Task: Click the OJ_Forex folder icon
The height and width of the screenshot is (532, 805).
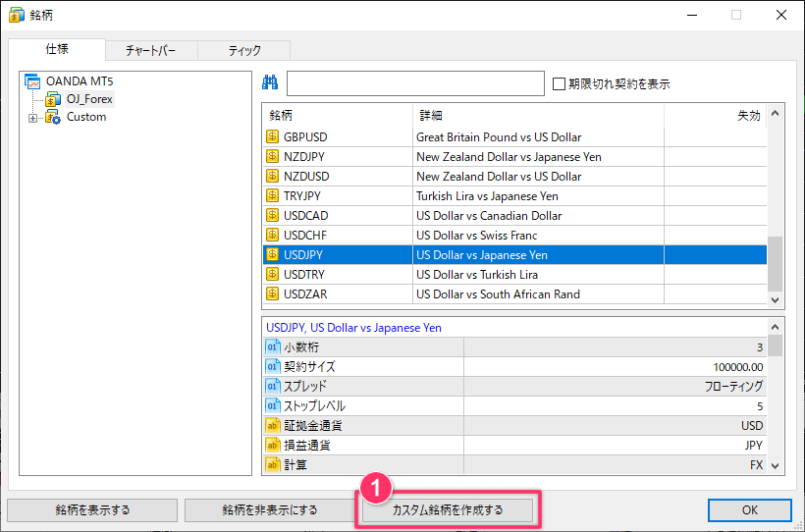Action: coord(53,98)
